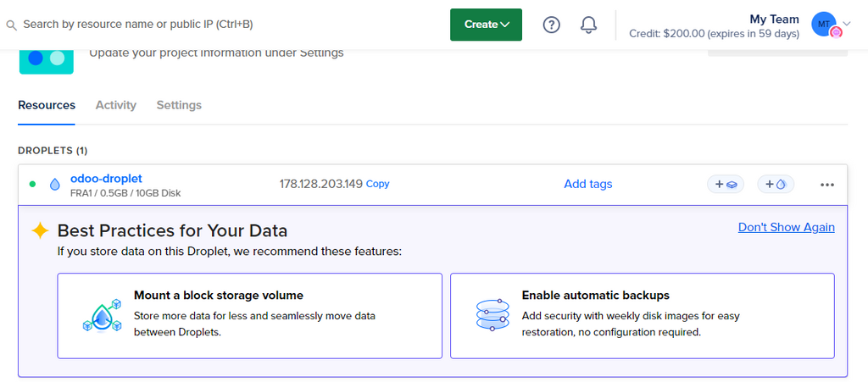Click Add tags for the droplet
The width and height of the screenshot is (868, 382).
(587, 184)
